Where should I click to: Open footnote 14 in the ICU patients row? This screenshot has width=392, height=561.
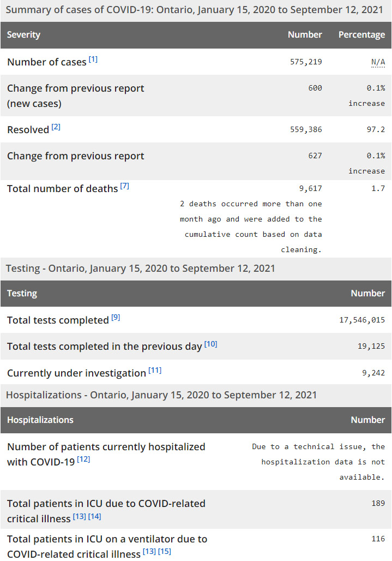click(x=95, y=516)
